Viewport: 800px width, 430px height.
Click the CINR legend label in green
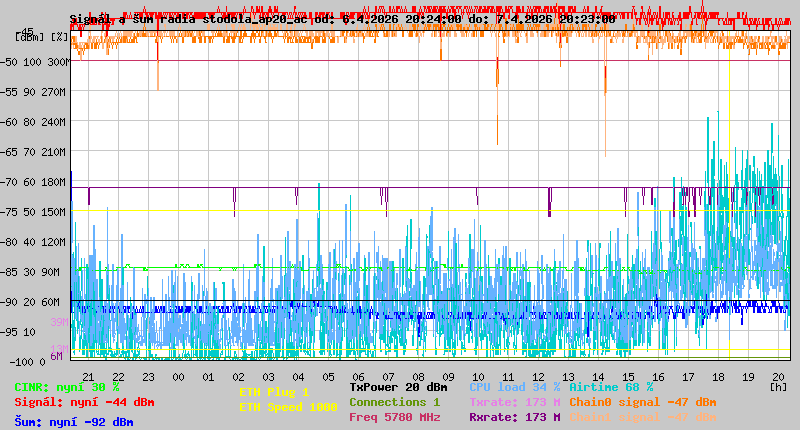click(67, 387)
